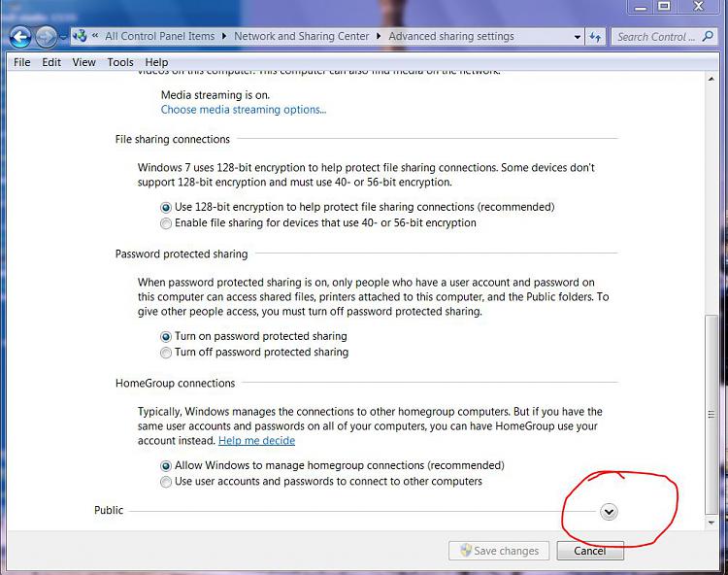This screenshot has height=575, width=728.
Task: Click the scrollbar up arrow
Action: pyautogui.click(x=711, y=79)
